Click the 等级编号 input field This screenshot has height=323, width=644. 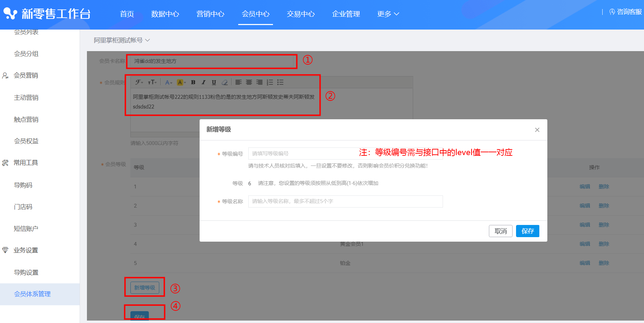(345, 153)
